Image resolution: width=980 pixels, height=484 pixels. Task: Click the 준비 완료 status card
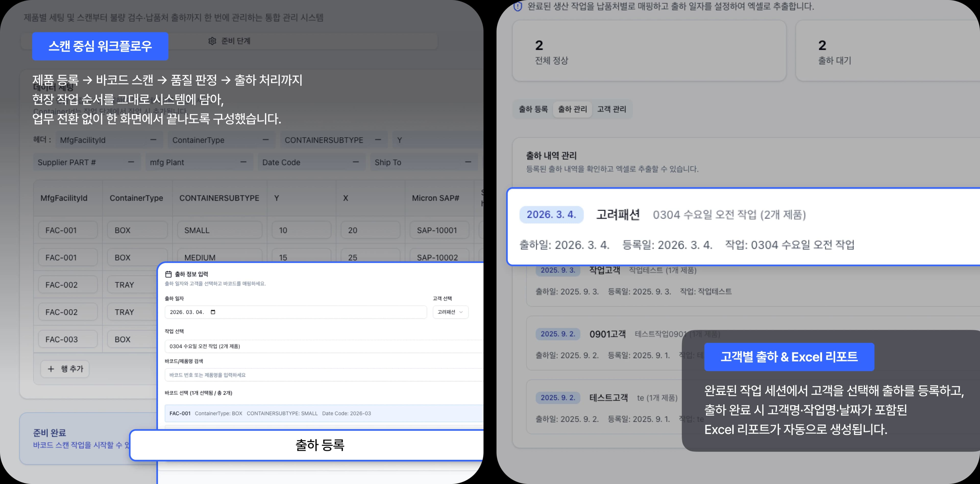click(x=88, y=438)
